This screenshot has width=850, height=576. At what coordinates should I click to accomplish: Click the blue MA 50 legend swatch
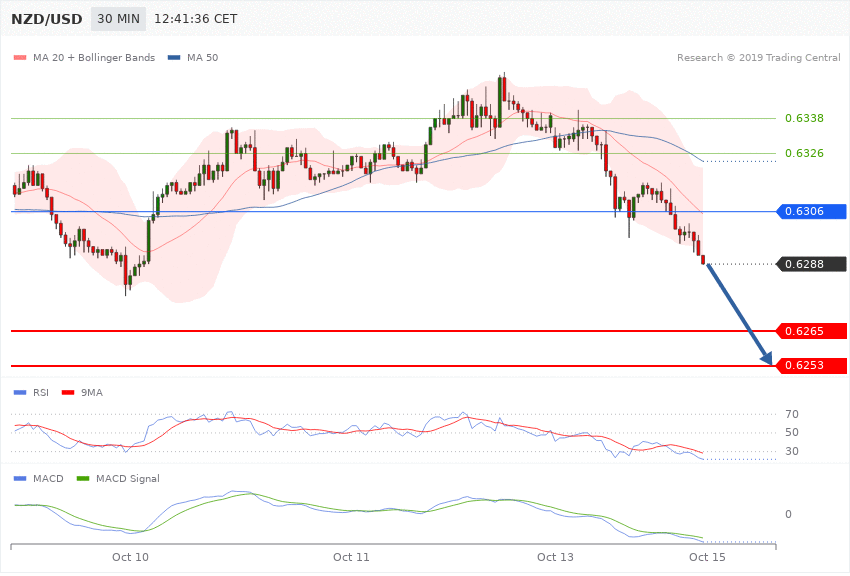[174, 57]
